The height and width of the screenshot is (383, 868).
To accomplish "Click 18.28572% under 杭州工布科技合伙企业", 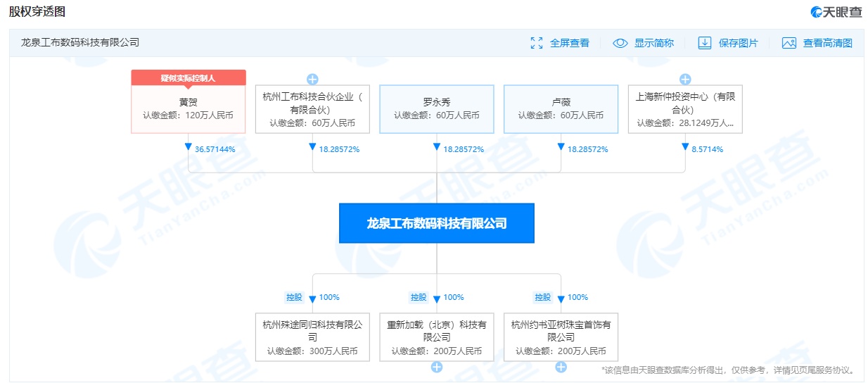I will click(339, 149).
